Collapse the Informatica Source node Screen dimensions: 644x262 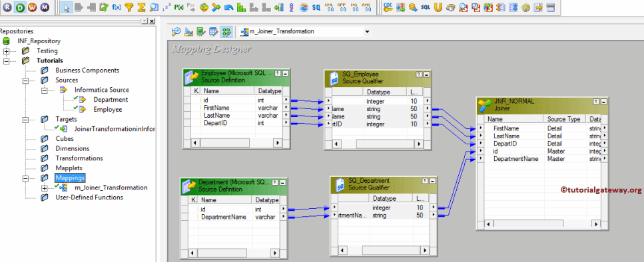[x=45, y=90]
